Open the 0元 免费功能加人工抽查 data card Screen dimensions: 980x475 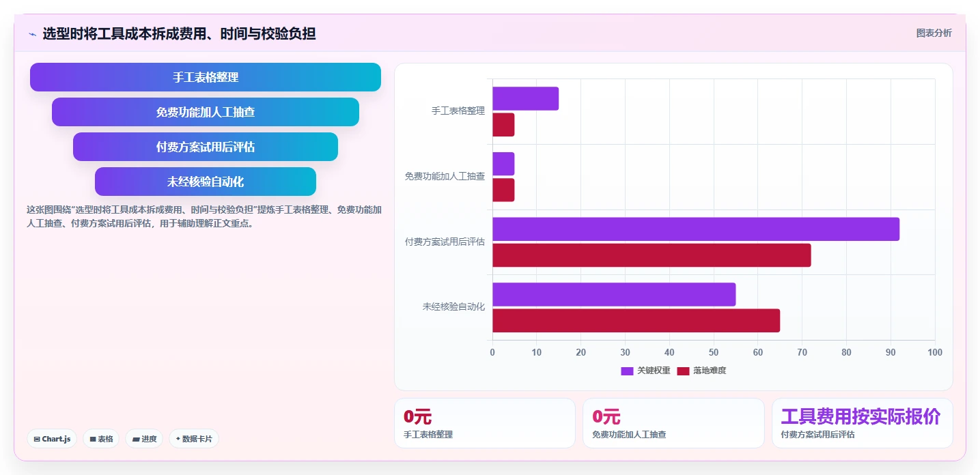(x=673, y=423)
